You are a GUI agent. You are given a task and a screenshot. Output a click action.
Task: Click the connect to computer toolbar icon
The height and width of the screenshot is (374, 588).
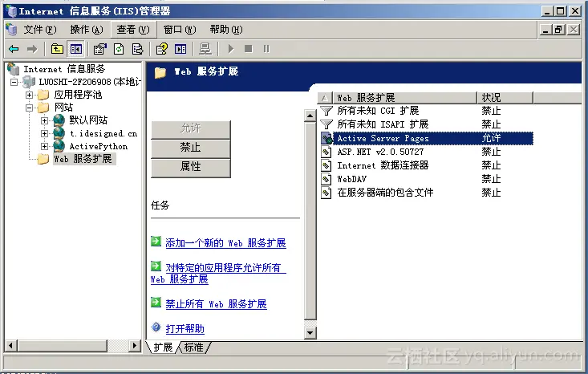(205, 49)
